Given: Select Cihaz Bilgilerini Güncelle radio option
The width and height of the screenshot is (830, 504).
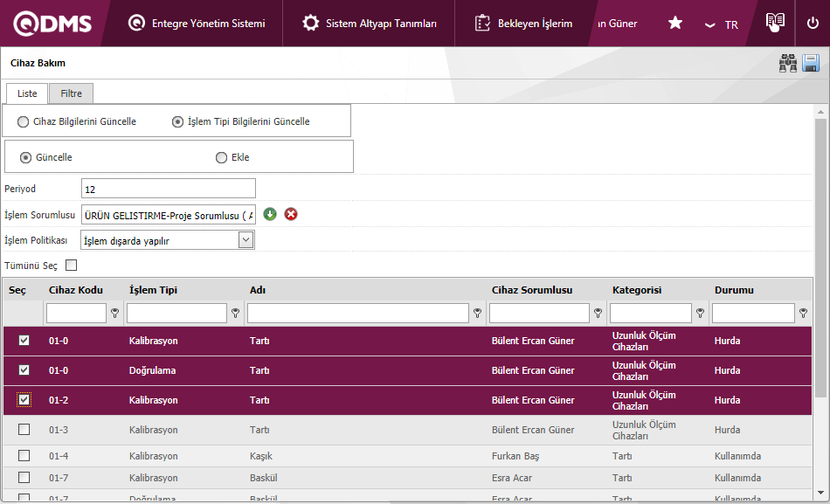Looking at the screenshot, I should coord(23,121).
